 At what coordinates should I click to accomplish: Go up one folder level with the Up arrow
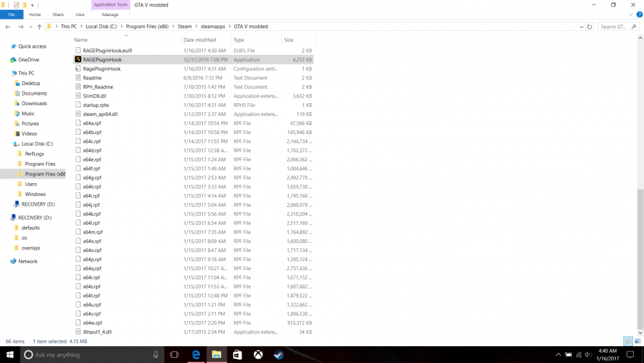pyautogui.click(x=39, y=26)
